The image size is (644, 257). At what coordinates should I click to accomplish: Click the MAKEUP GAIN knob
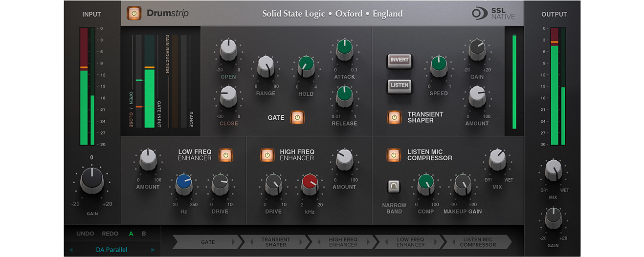[463, 184]
